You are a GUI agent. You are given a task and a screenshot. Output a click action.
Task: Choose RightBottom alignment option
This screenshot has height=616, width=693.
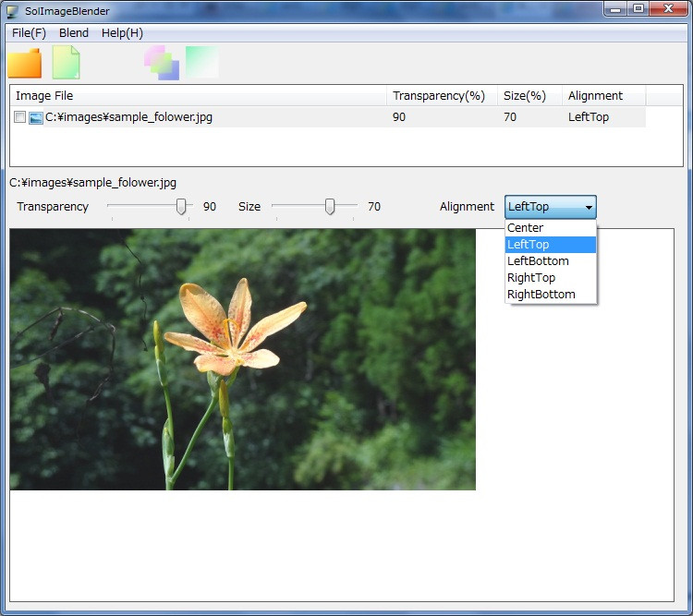point(551,295)
